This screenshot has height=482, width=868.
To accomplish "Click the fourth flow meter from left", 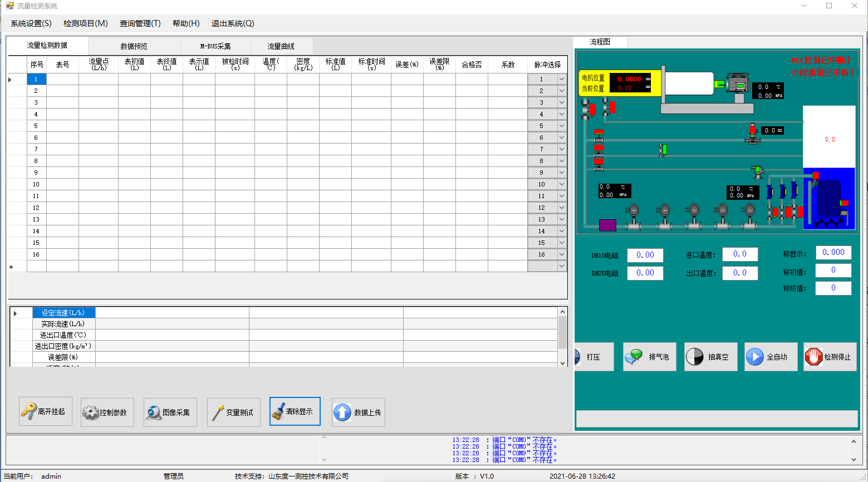I will pyautogui.click(x=722, y=217).
